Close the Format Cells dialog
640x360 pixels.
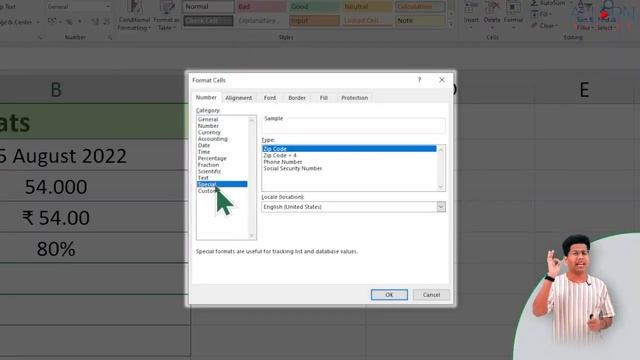[442, 80]
